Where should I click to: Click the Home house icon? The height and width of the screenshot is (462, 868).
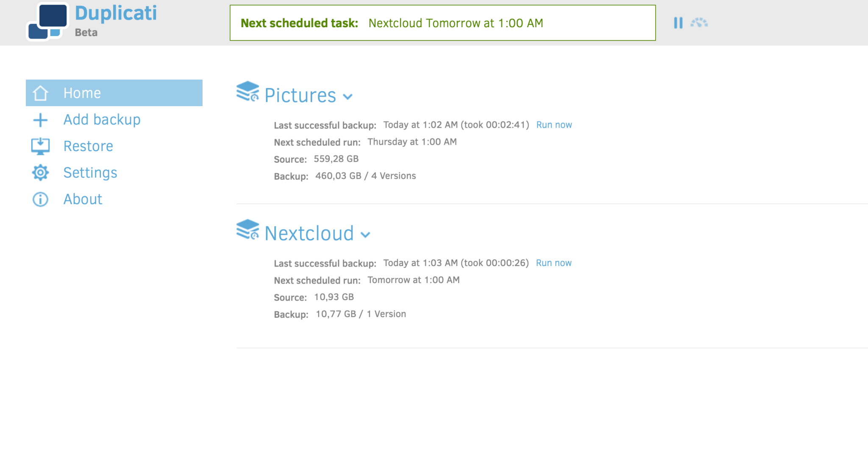tap(41, 93)
